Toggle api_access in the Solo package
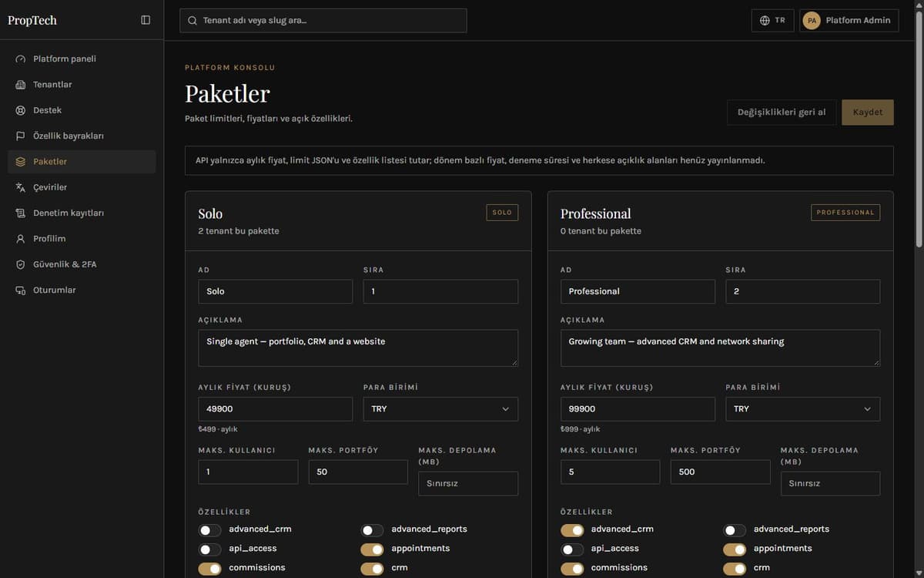The image size is (924, 578). click(209, 549)
